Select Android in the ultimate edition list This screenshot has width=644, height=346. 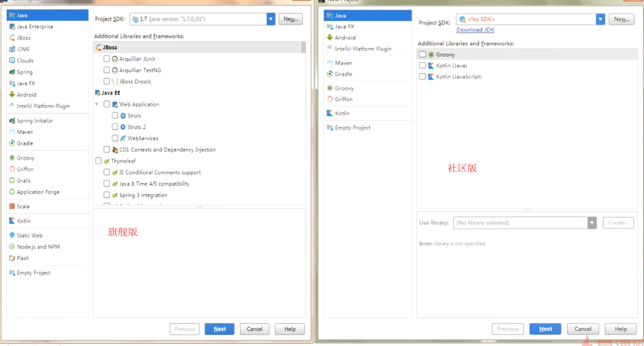[x=26, y=95]
